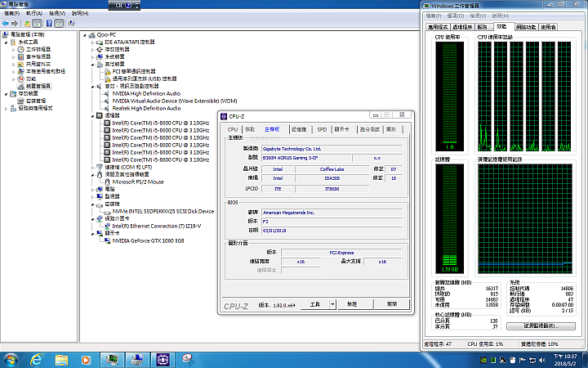Screen dimensions: 588x368
Task: Open Windows Media Player from the taskbar
Action: coord(86,360)
